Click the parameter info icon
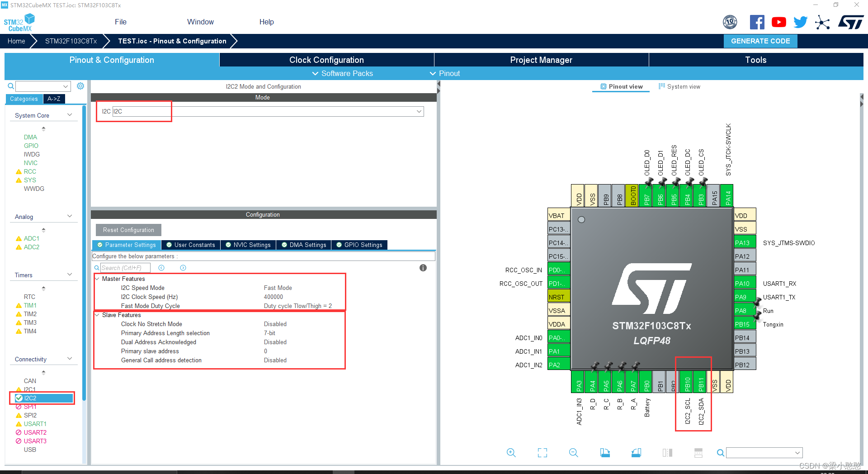The width and height of the screenshot is (868, 474). [423, 268]
